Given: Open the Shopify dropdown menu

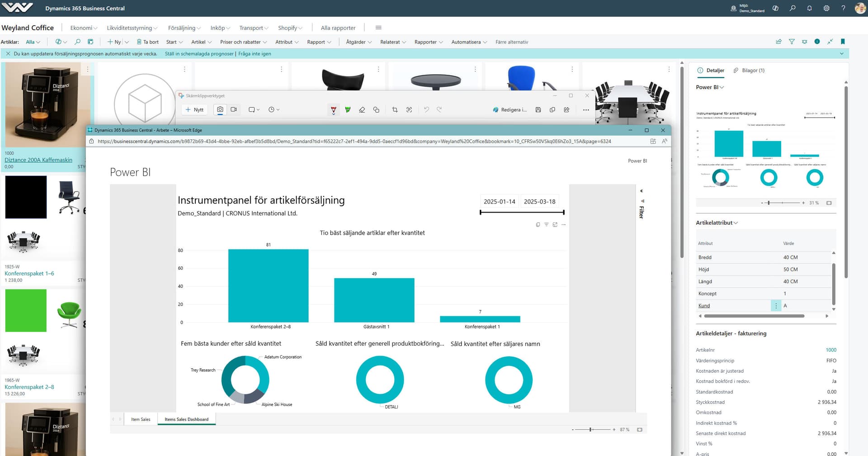Looking at the screenshot, I should coord(290,28).
